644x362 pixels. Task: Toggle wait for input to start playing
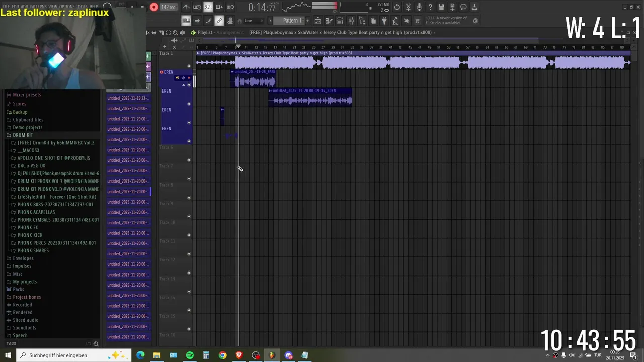[x=197, y=7]
